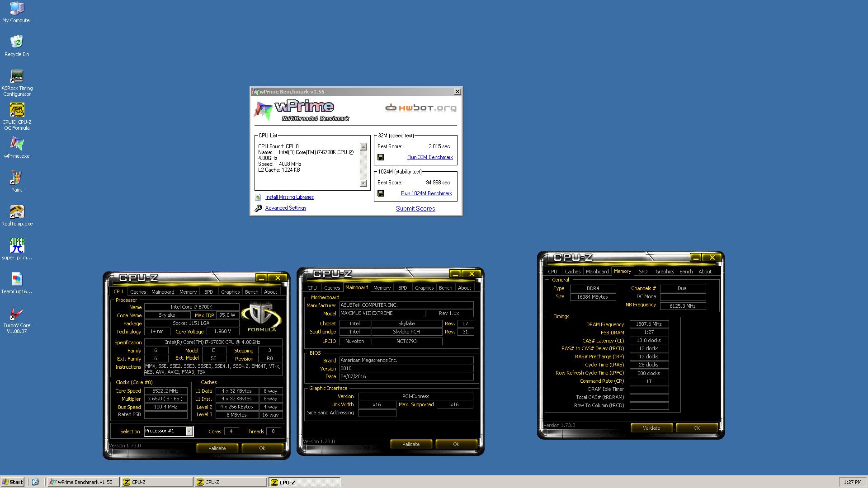Click the save icon under 32M Best Score
Screen dimensions: 868x488
tap(381, 157)
